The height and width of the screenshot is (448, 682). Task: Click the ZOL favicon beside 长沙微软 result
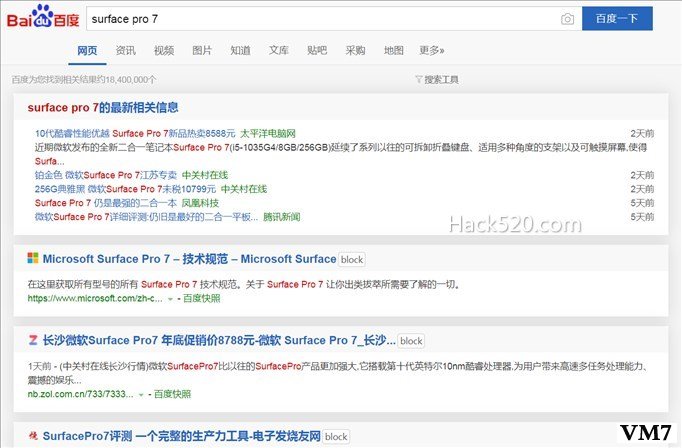33,340
